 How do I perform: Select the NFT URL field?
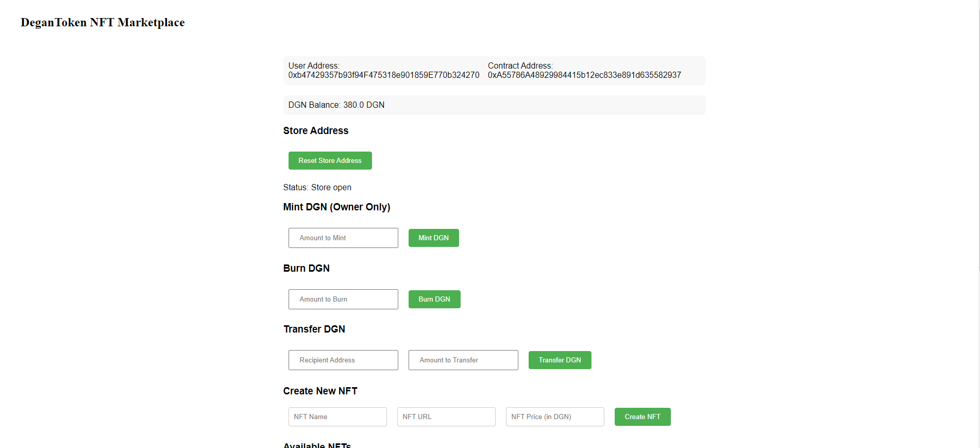446,417
